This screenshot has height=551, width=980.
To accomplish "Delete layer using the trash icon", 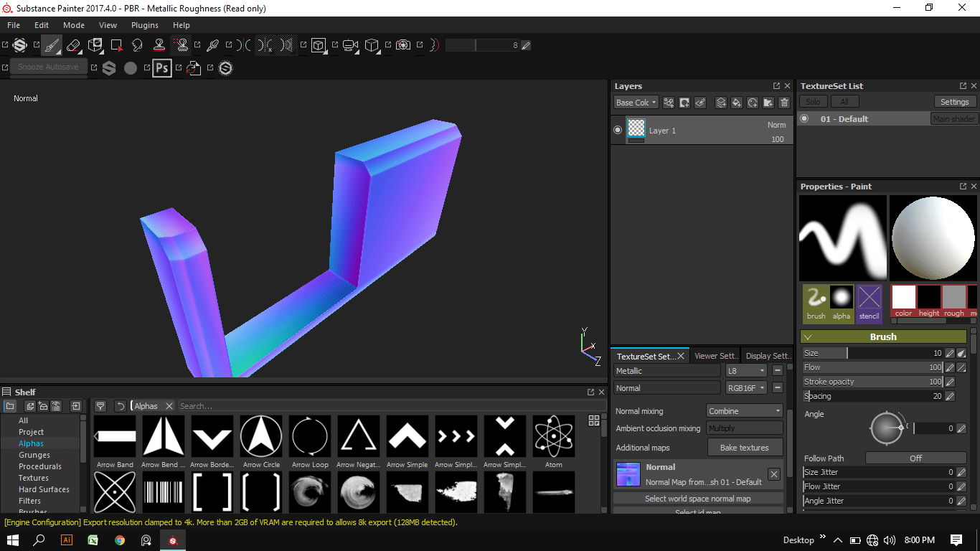I will (x=784, y=103).
